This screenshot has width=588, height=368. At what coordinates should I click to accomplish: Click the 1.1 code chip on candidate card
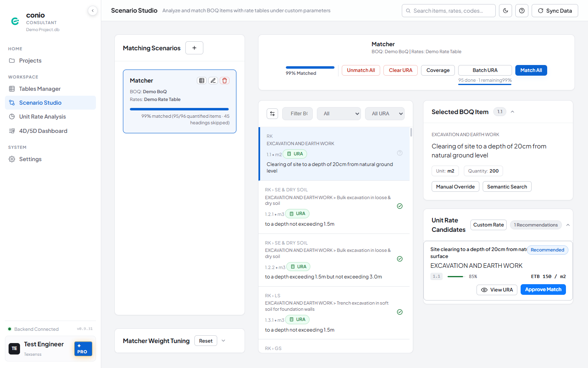[x=437, y=276]
